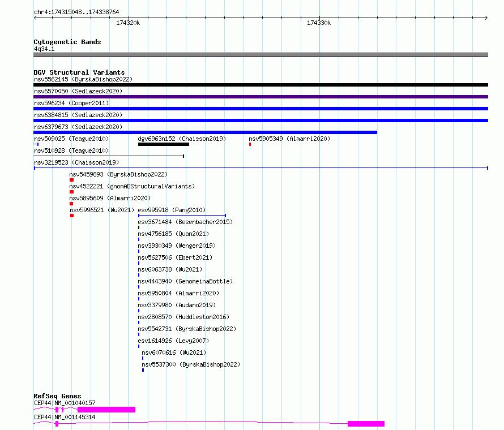Click the Cytogenetic Bands track title
The image size is (504, 430).
pos(67,42)
